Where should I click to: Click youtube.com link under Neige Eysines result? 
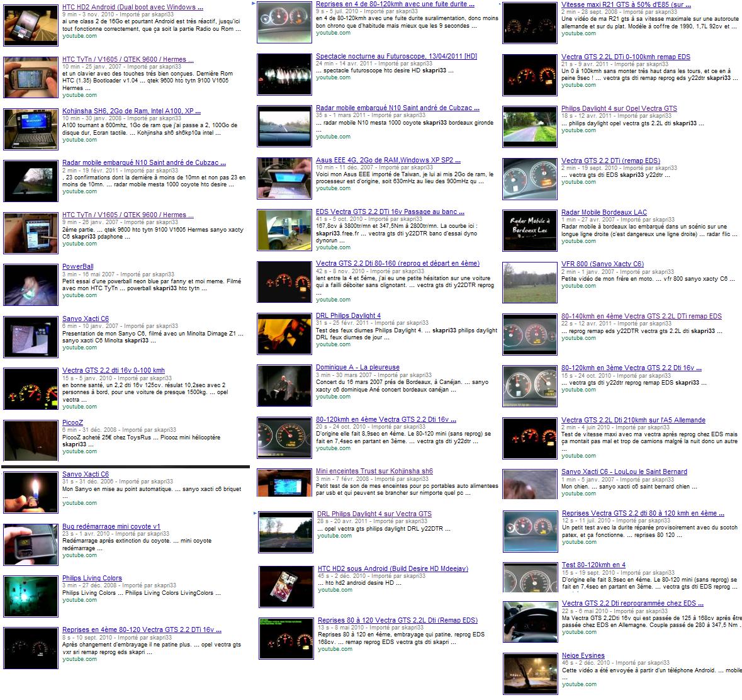[579, 684]
